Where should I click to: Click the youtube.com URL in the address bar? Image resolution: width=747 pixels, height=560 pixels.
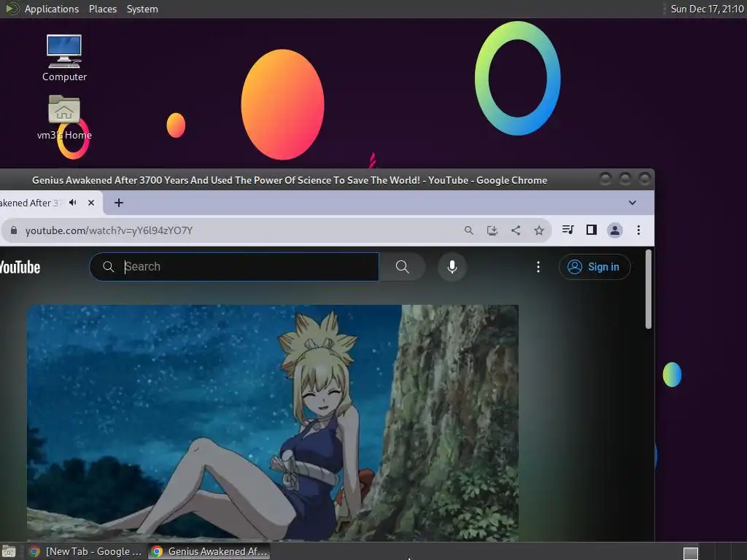109,230
